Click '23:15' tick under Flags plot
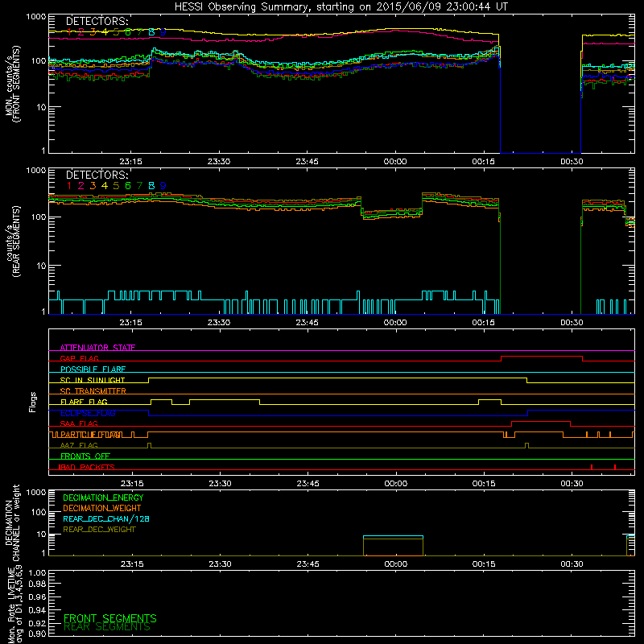 click(132, 484)
